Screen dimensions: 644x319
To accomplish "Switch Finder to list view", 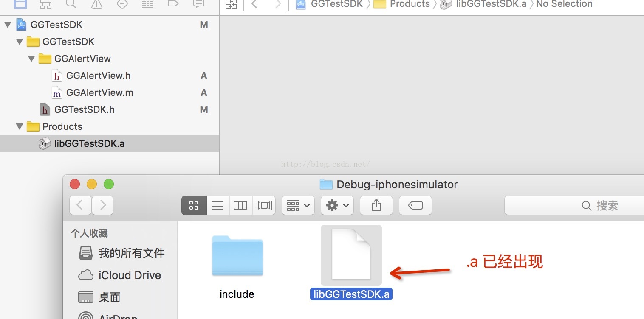I will 217,206.
